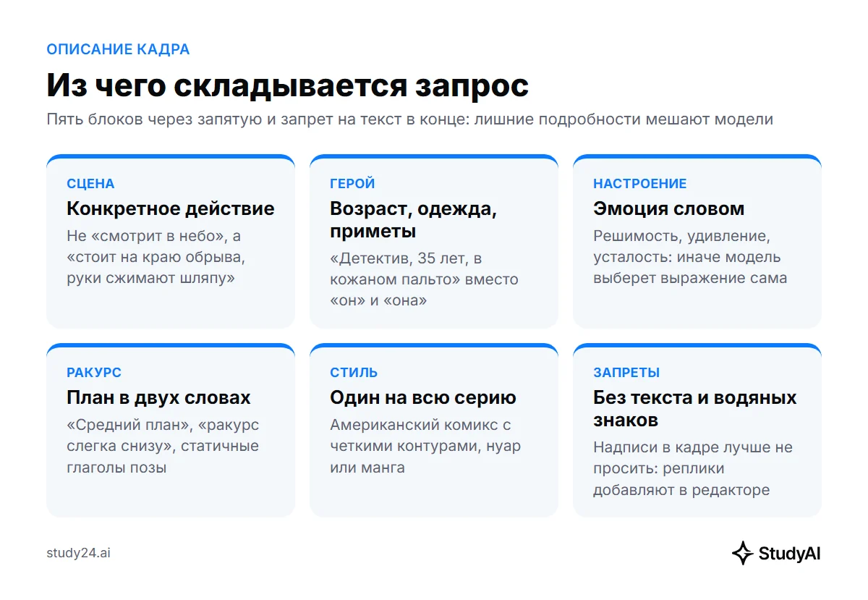Click the text «Решимость, удивление, усталость…»

click(x=690, y=257)
